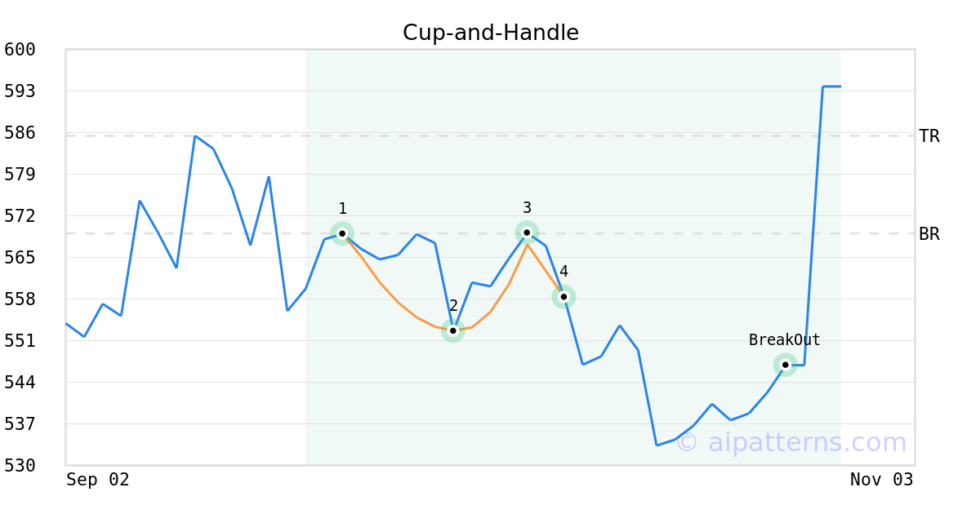This screenshot has height=514, width=980.
Task: Click the Sep 02 start date label
Action: [97, 480]
